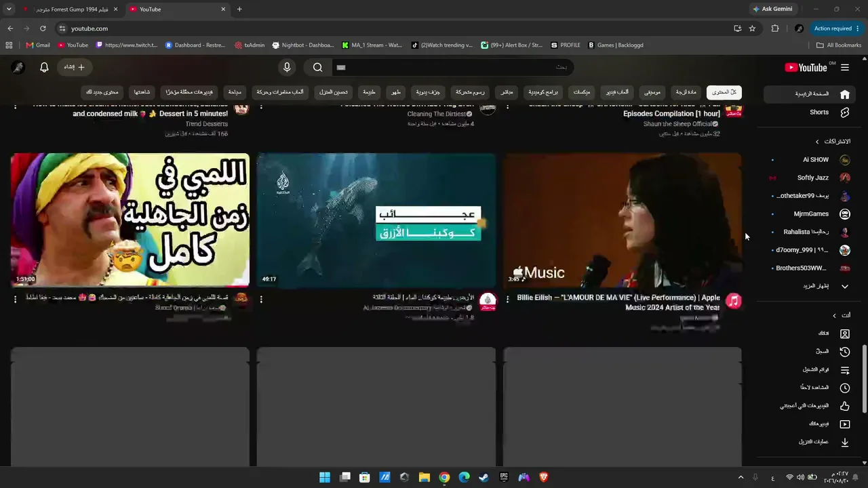Screen dimensions: 868x488
Task: Open the Chrome tab search dropdown
Action: (9, 9)
